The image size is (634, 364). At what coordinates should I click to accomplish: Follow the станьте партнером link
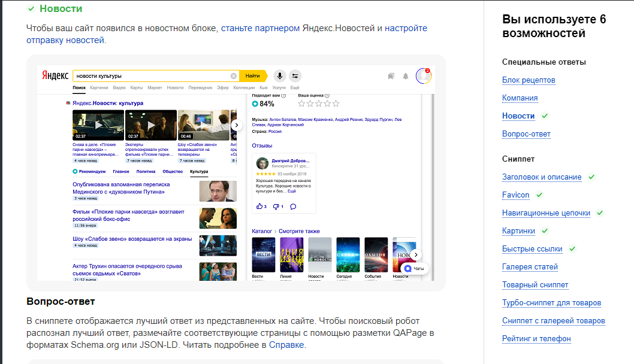(x=261, y=28)
